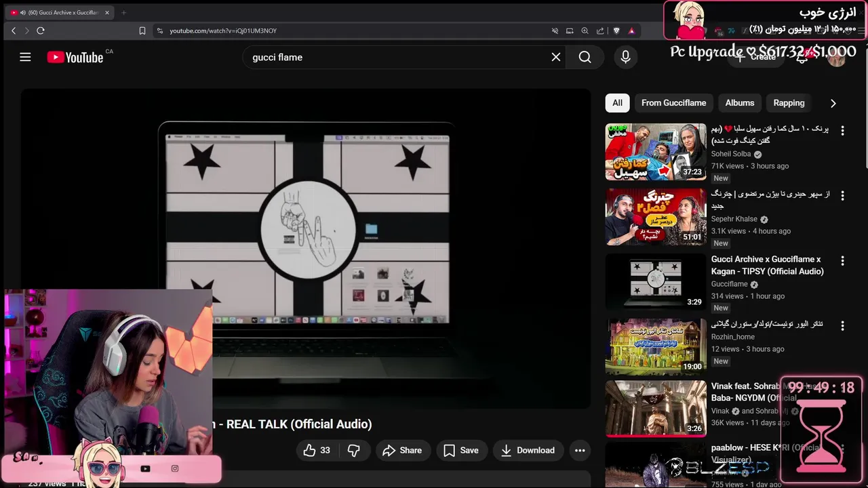Go to YouTube home via the logo

click(x=75, y=58)
